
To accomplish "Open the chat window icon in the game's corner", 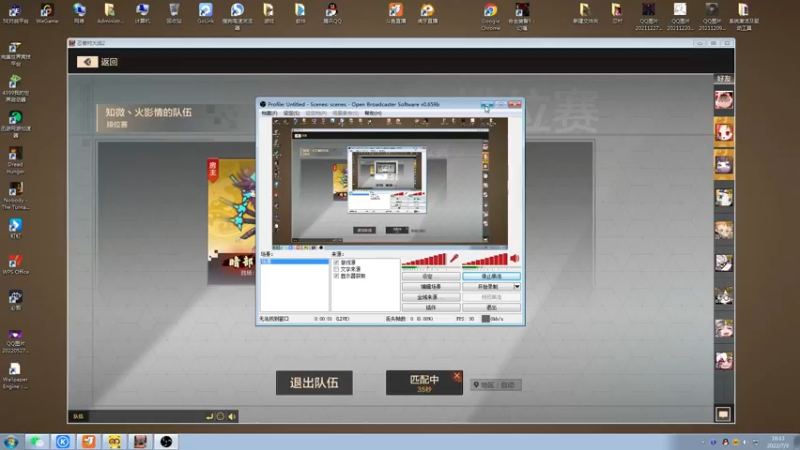I will (x=723, y=414).
